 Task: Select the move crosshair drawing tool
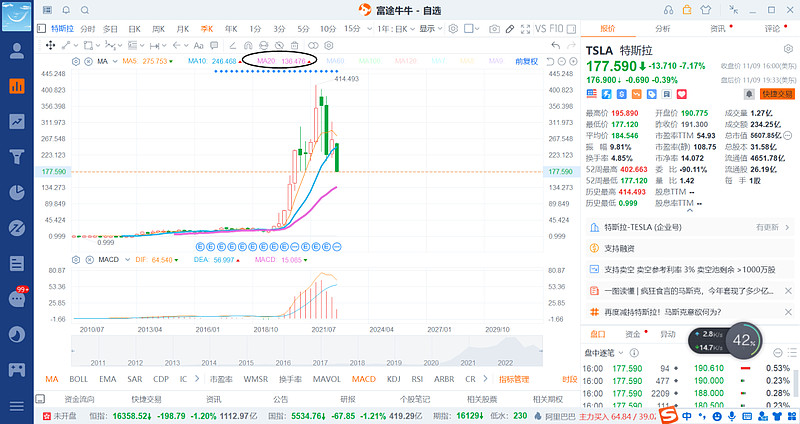pos(51,45)
